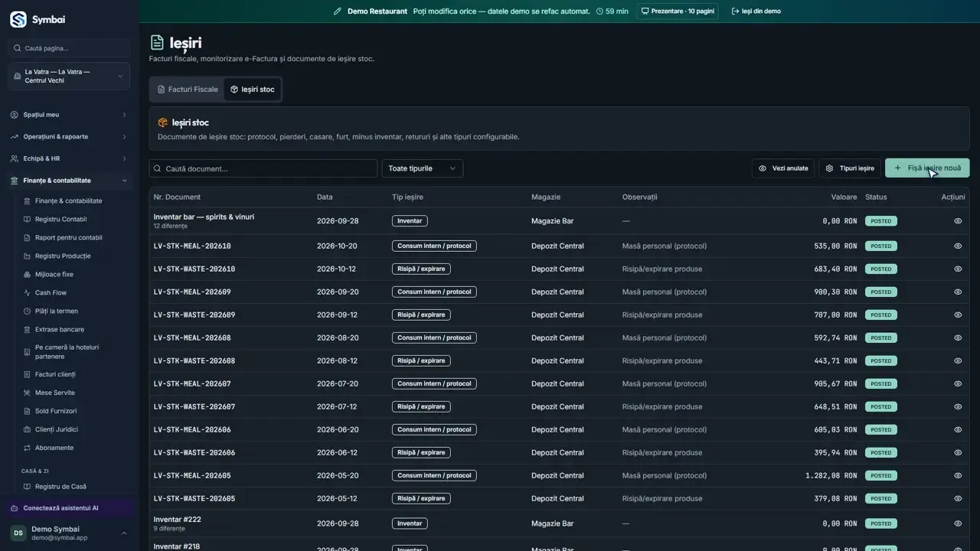View details of LV-STK-MEAL-202610 via eye icon
This screenshot has width=980, height=551.
coord(958,246)
